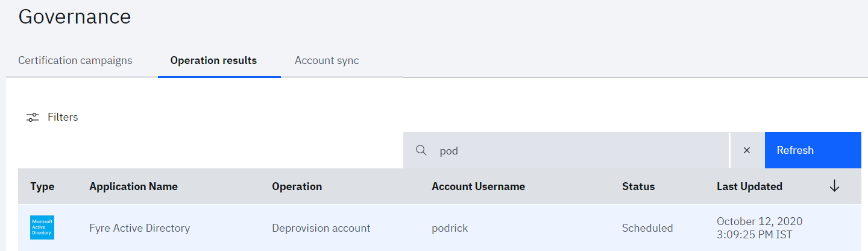Sort by the Status column header

pyautogui.click(x=638, y=186)
